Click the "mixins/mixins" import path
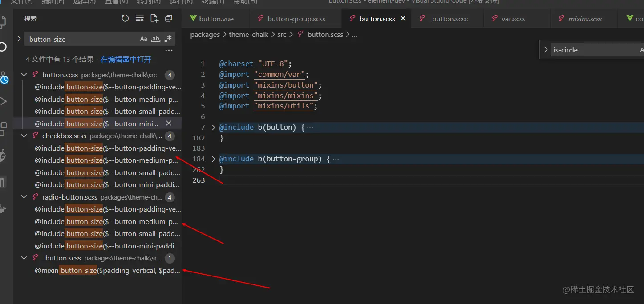This screenshot has width=644, height=304. click(x=286, y=96)
